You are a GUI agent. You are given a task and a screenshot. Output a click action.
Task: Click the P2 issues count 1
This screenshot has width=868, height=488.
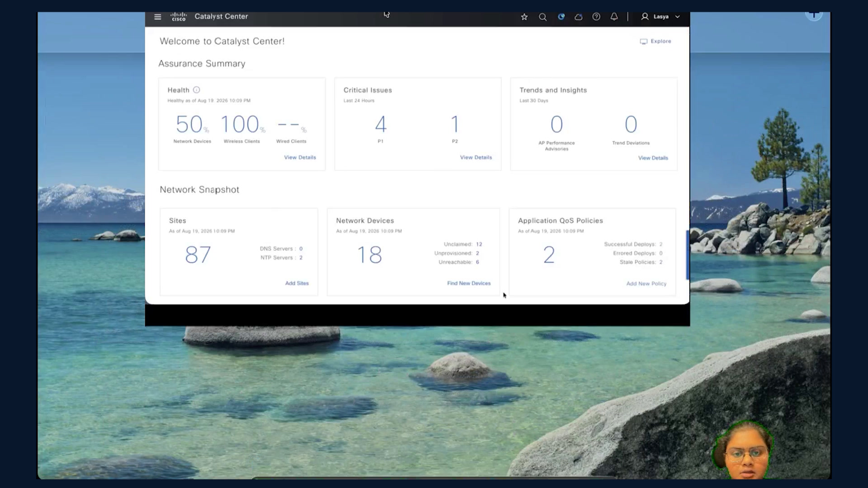(455, 124)
